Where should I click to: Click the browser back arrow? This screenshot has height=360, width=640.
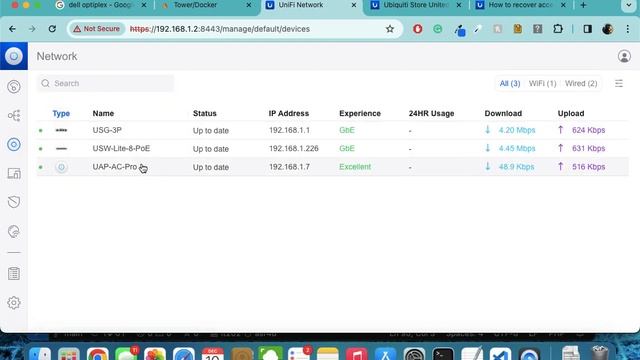[x=12, y=29]
